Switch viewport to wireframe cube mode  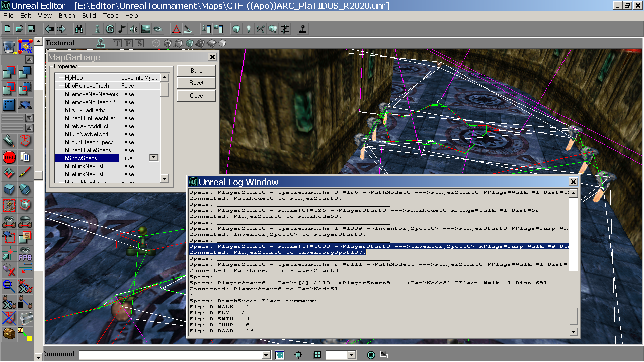pos(156,43)
